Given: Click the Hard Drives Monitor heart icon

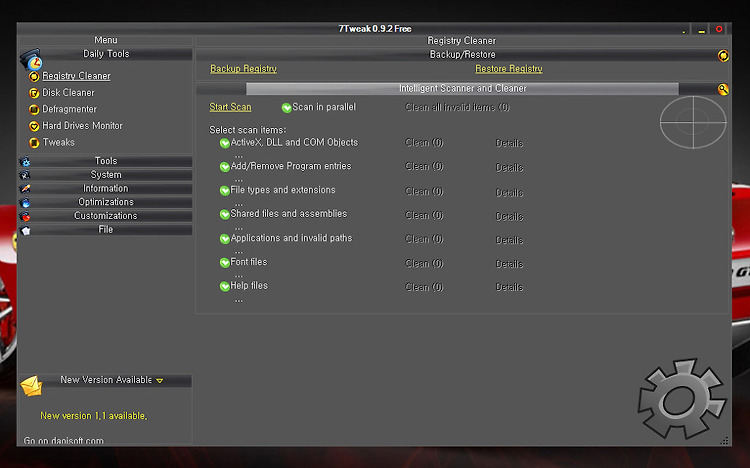Looking at the screenshot, I should point(34,126).
